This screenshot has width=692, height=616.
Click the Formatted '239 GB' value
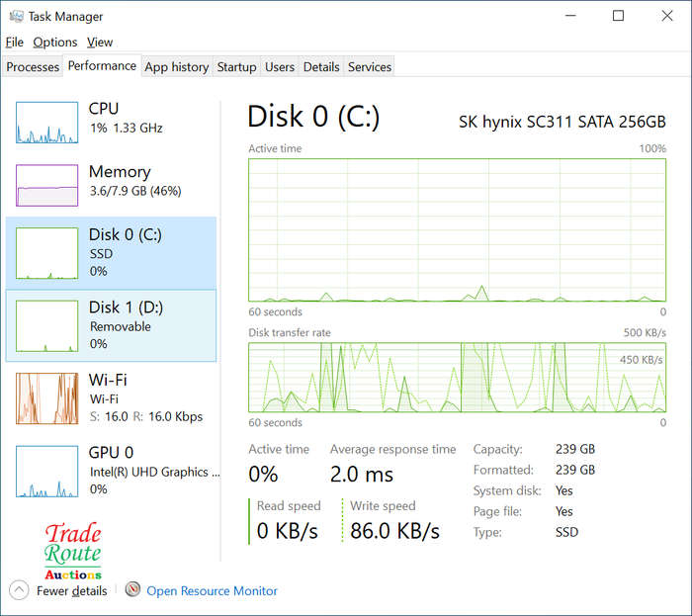point(575,470)
